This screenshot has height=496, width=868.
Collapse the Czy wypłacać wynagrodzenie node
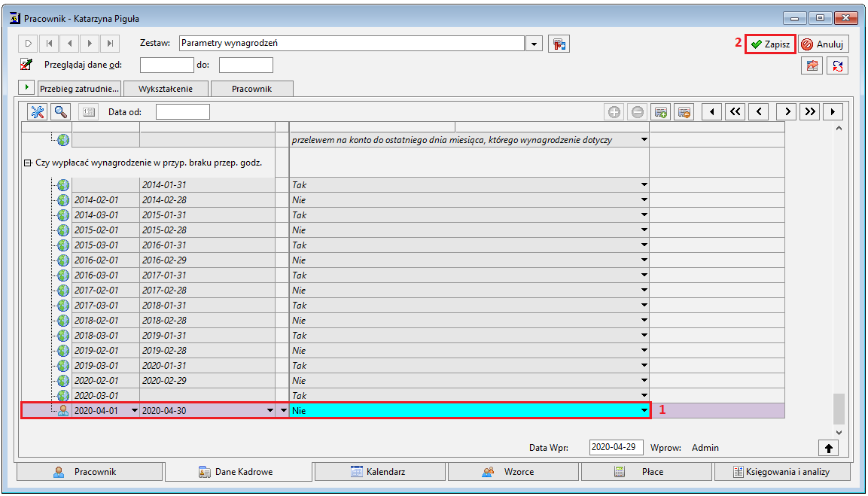tap(26, 163)
